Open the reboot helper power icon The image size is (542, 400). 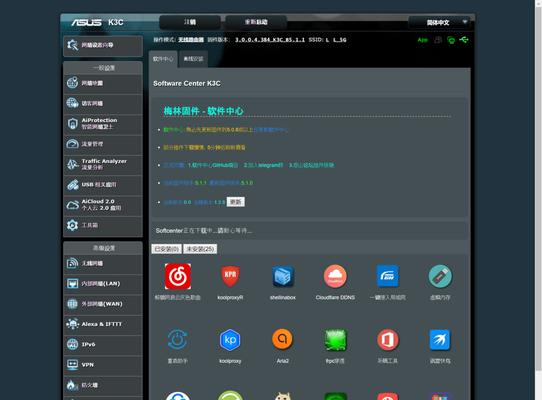(178, 339)
